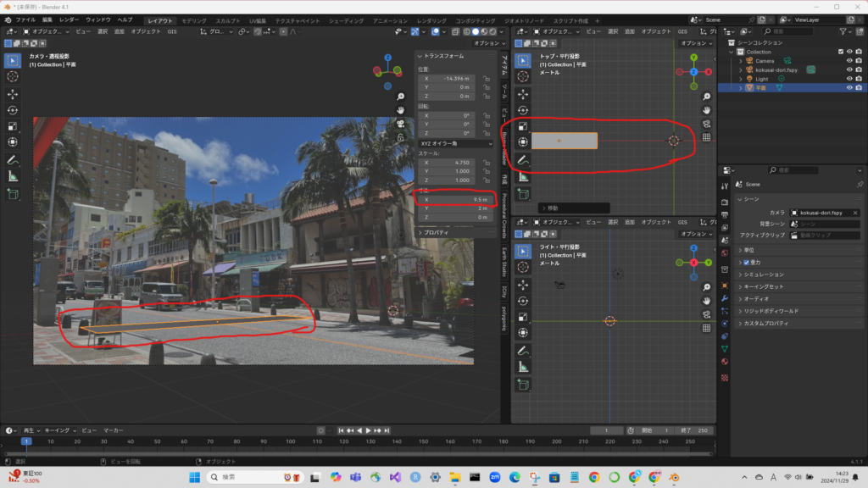The width and height of the screenshot is (868, 488).
Task: Click the Annotate tool in top view
Action: coord(523,159)
